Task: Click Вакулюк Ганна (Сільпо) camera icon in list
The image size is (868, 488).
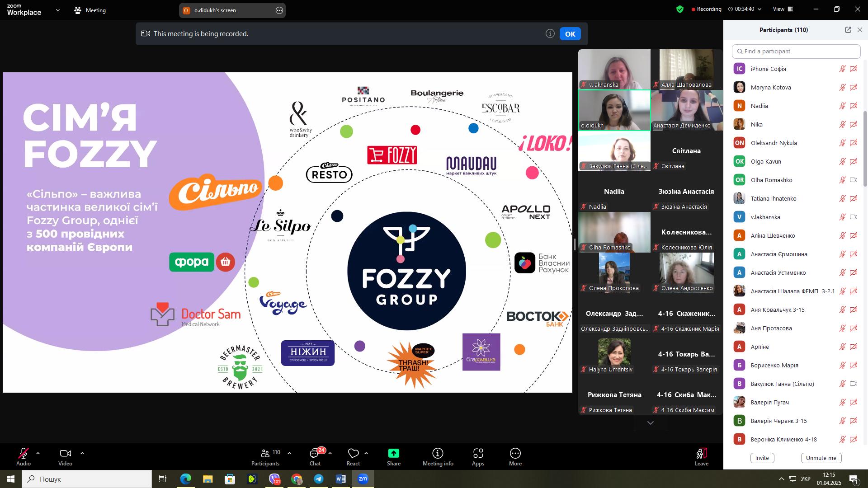Action: pos(854,384)
